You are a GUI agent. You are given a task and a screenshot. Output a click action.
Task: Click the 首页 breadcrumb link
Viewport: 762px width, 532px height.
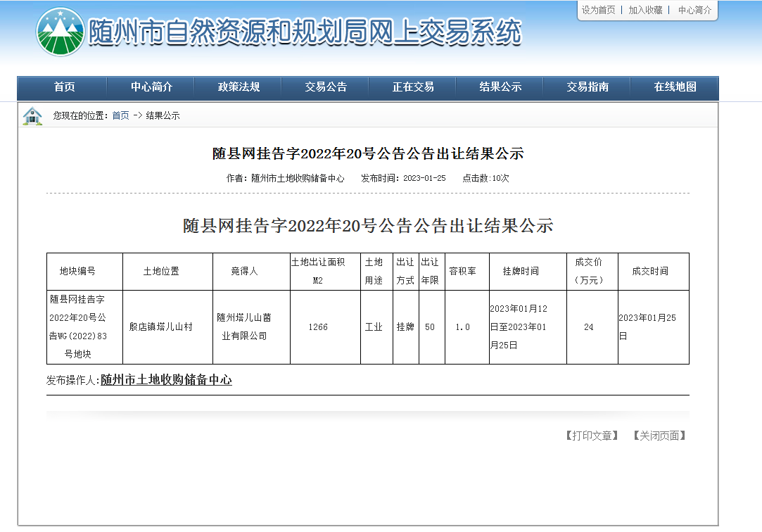coord(120,115)
